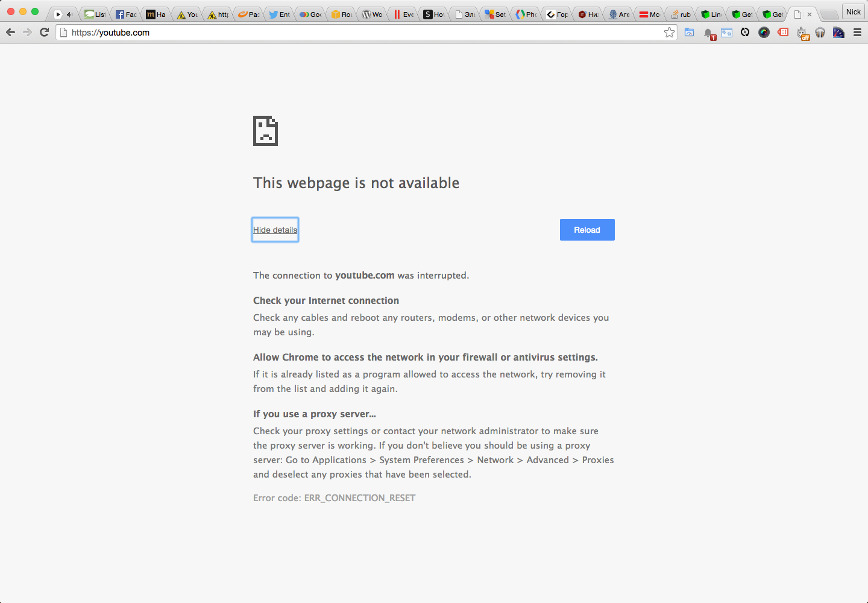Viewport: 868px width, 603px height.
Task: Click the 'If you use a proxy server...' heading
Action: click(x=315, y=414)
